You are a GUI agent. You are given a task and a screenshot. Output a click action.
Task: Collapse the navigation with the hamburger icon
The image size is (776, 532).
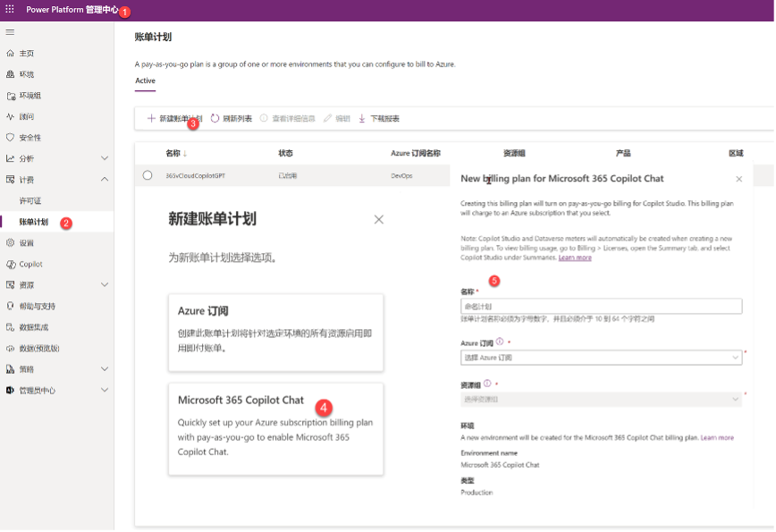point(10,32)
